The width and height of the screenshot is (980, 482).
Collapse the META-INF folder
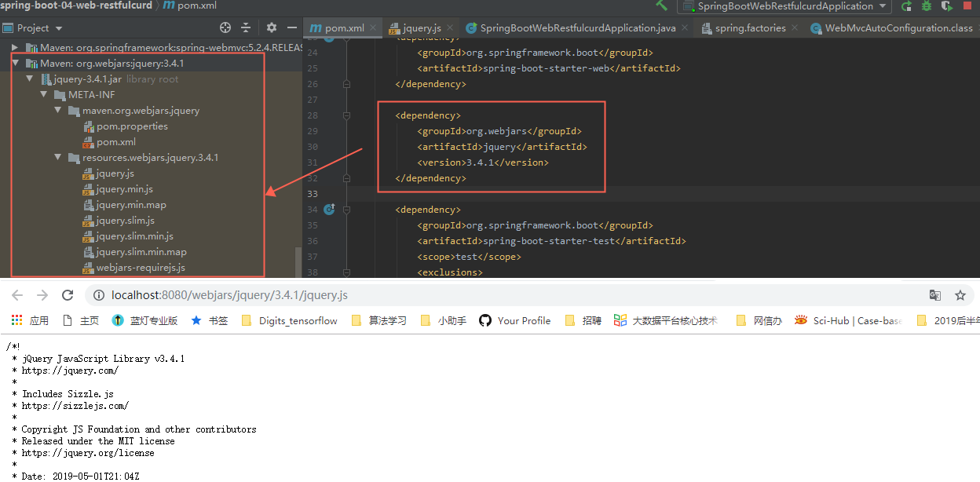pyautogui.click(x=43, y=95)
